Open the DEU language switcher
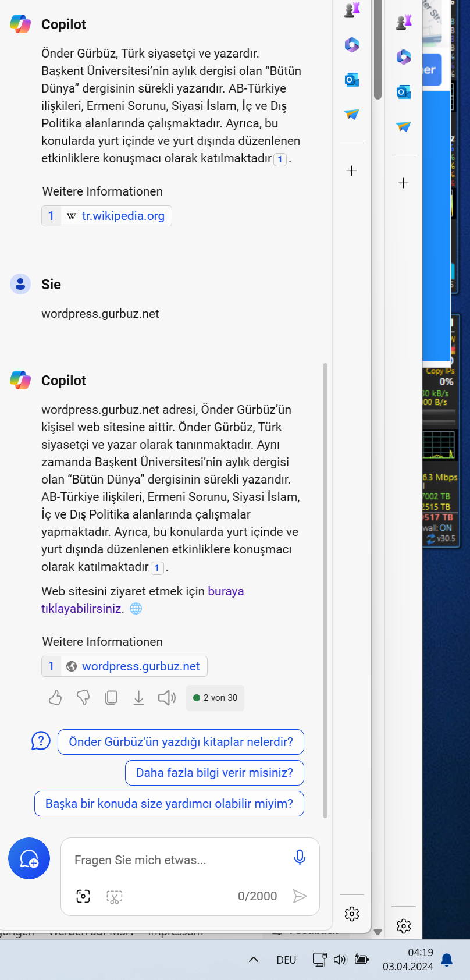The height and width of the screenshot is (980, 470). click(286, 960)
